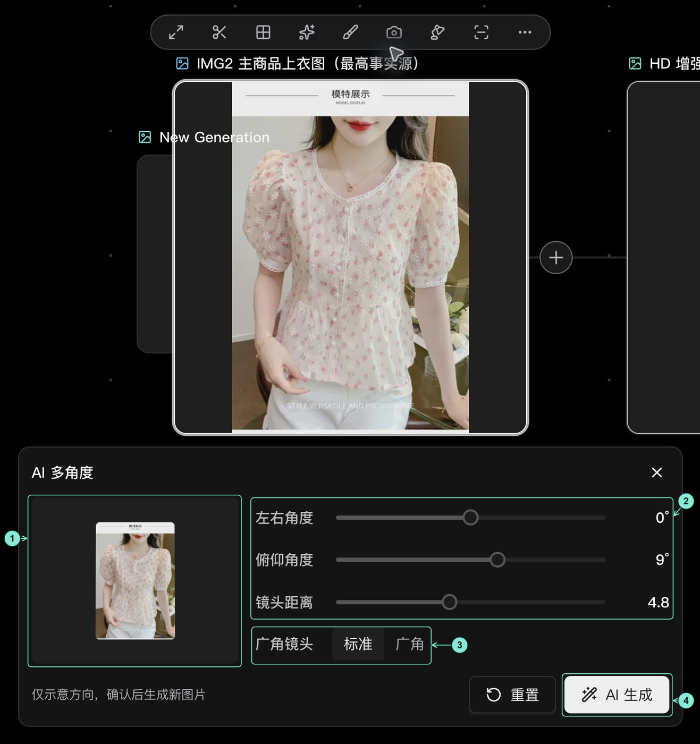This screenshot has width=700, height=744.
Task: Select the IMG2 blouse image node
Action: click(x=350, y=257)
